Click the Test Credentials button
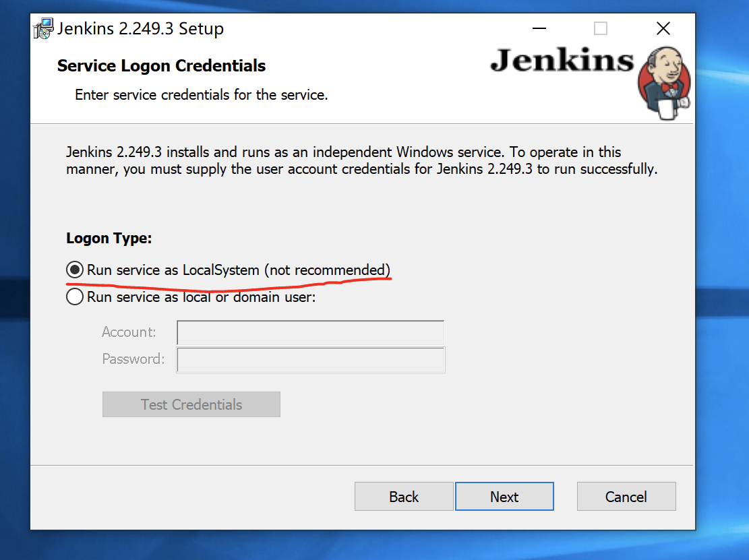This screenshot has width=749, height=560. point(191,404)
